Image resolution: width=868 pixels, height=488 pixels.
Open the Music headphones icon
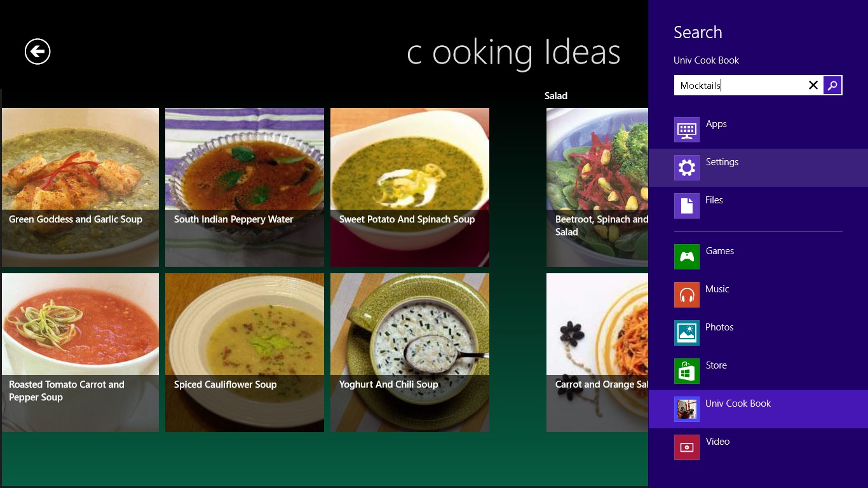tap(686, 295)
